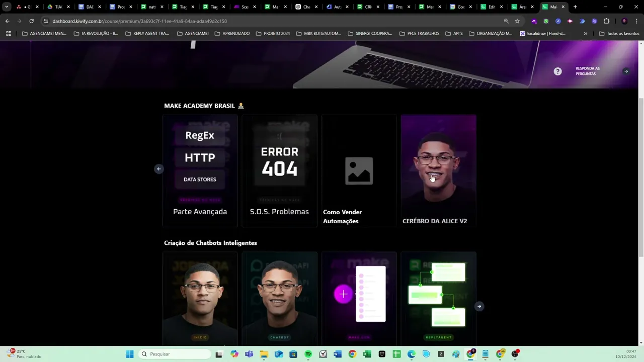This screenshot has height=362, width=644.
Task: Click right carousel arrow in Chatbots row
Action: click(479, 306)
